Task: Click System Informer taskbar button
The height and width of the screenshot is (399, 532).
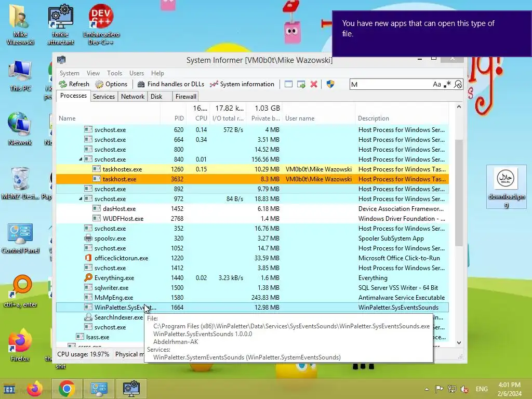Action: point(131,389)
